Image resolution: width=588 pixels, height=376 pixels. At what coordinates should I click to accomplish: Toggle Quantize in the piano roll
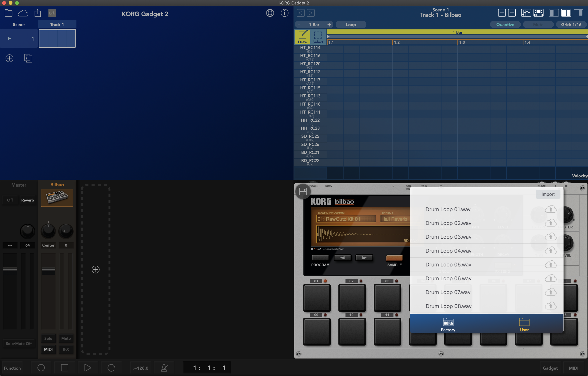(505, 24)
